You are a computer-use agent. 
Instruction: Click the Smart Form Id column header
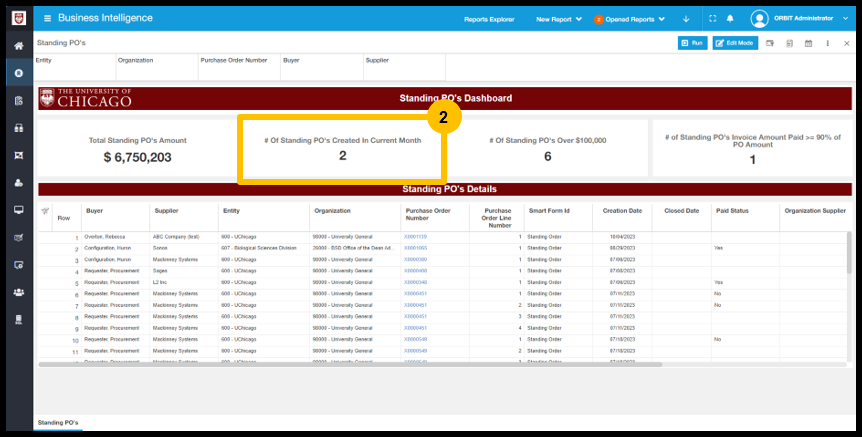[549, 211]
